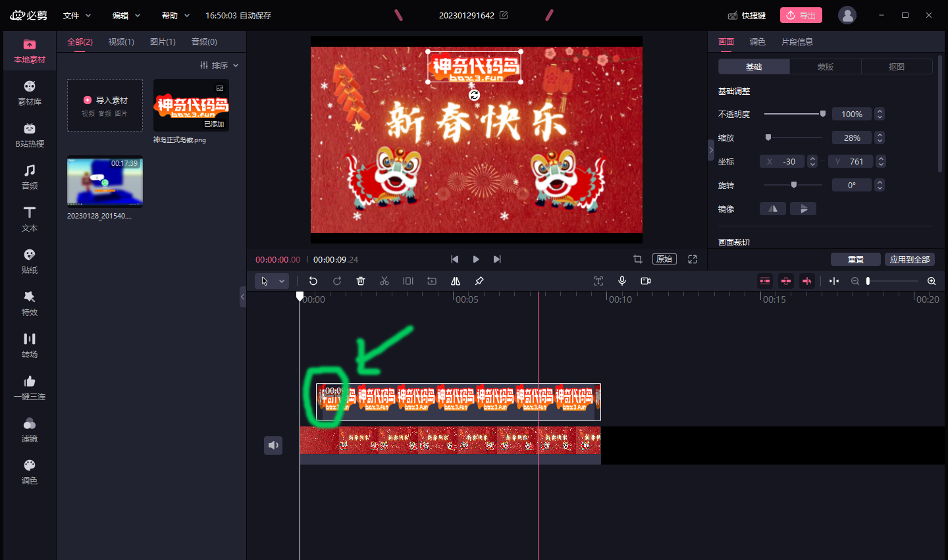Open the 本地素材 local media panel
Image resolution: width=948 pixels, height=560 pixels.
click(x=30, y=51)
